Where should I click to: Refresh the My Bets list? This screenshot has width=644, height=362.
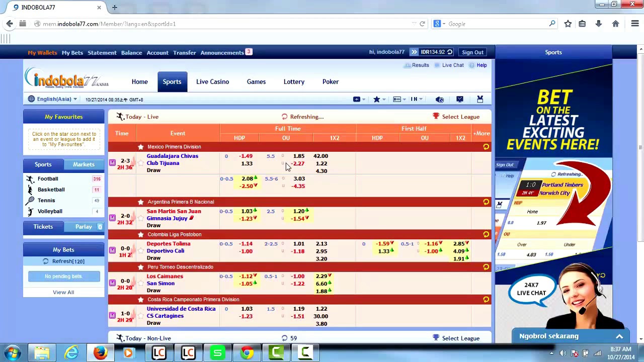(63, 261)
